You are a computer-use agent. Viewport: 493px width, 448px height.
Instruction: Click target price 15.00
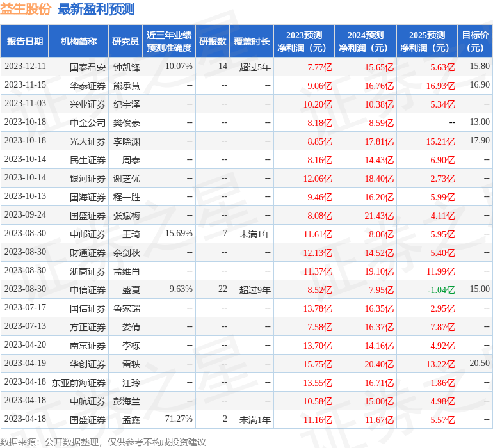click(x=480, y=289)
